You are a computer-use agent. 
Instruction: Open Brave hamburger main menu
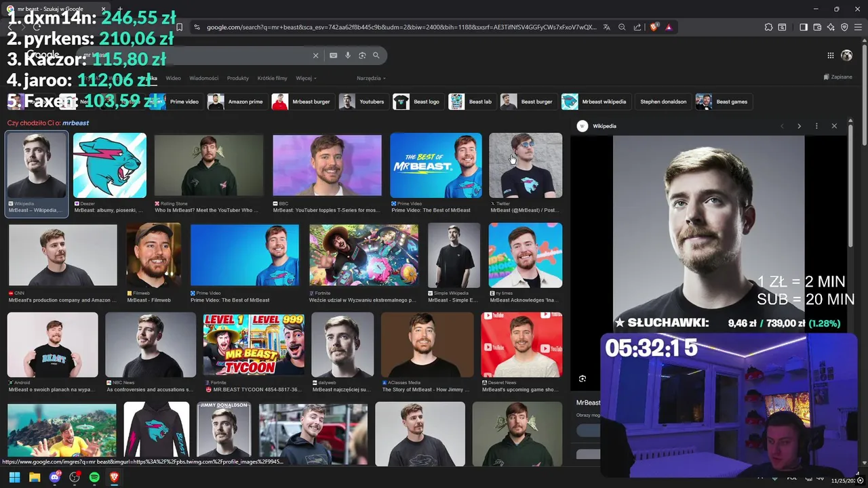(x=858, y=27)
